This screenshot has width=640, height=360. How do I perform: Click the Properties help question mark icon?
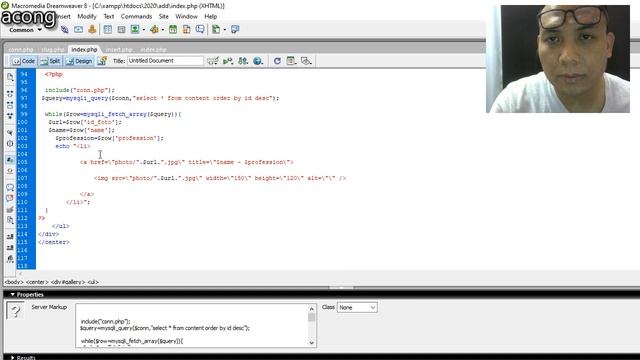coord(15,311)
